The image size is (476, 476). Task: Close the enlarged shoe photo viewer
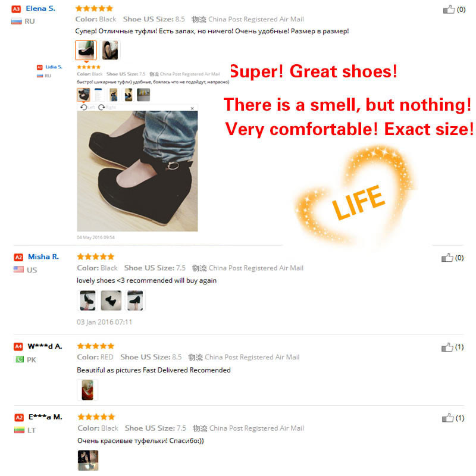(192, 108)
